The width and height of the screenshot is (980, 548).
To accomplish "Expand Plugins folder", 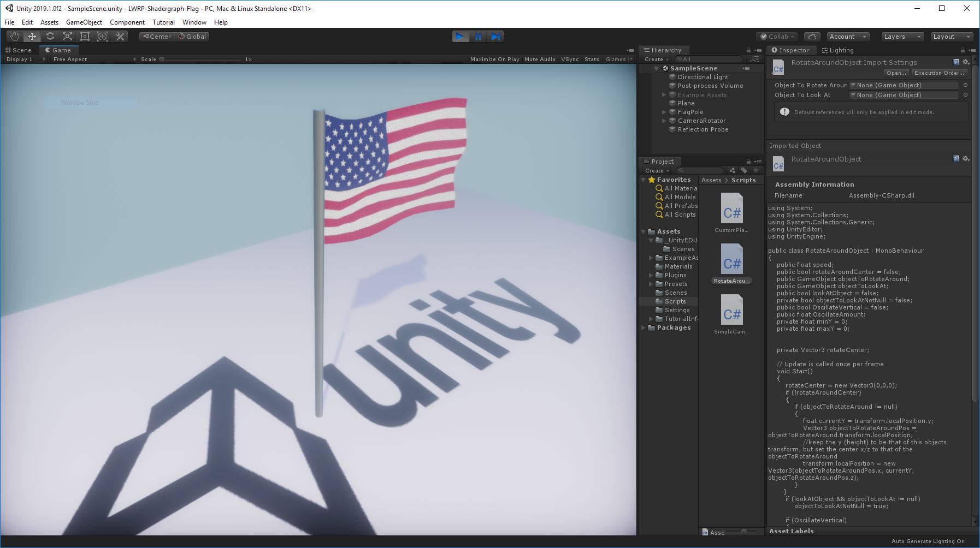I will pyautogui.click(x=651, y=275).
